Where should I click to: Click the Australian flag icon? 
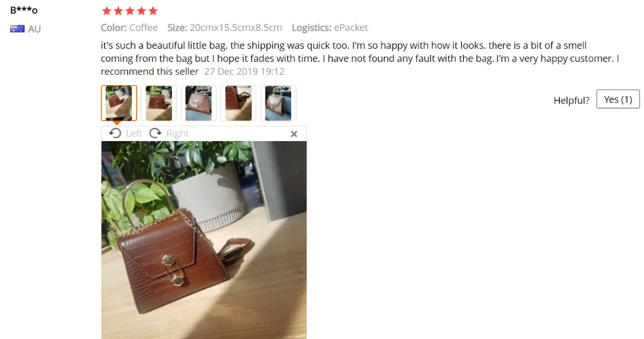pyautogui.click(x=17, y=29)
